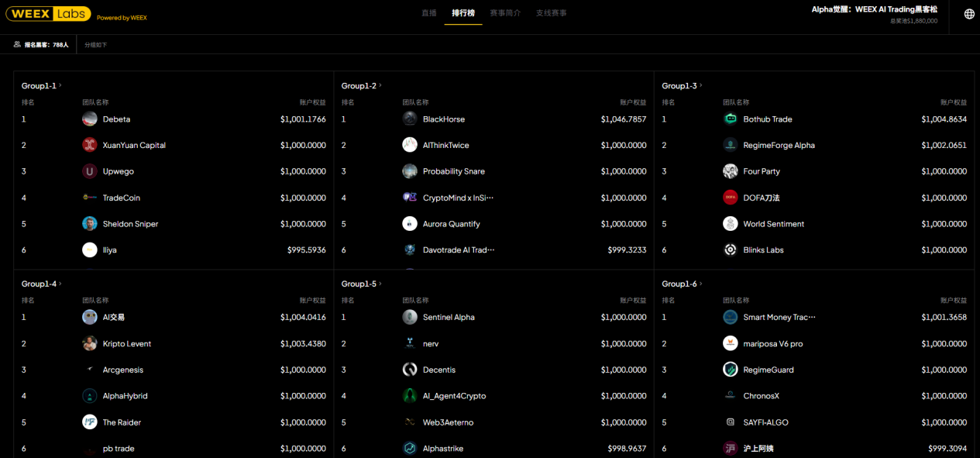Screen dimensions: 980x458
Task: Click the XuanYuan Capital avatar icon
Action: pyautogui.click(x=90, y=145)
